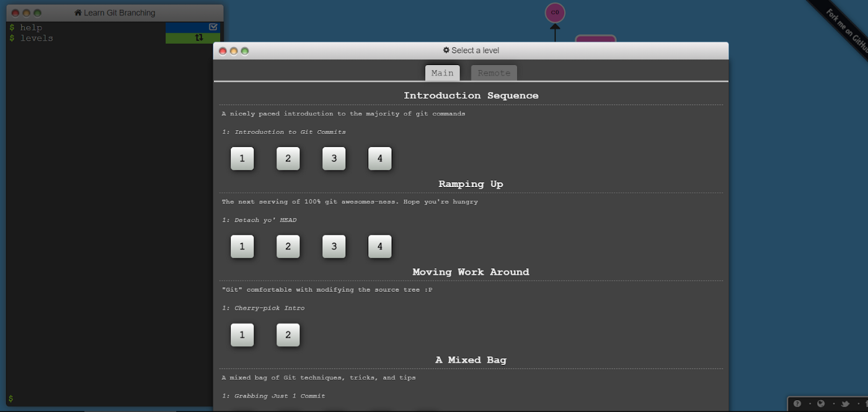Click '1: Introduction to Git Commits' text

[x=284, y=132]
